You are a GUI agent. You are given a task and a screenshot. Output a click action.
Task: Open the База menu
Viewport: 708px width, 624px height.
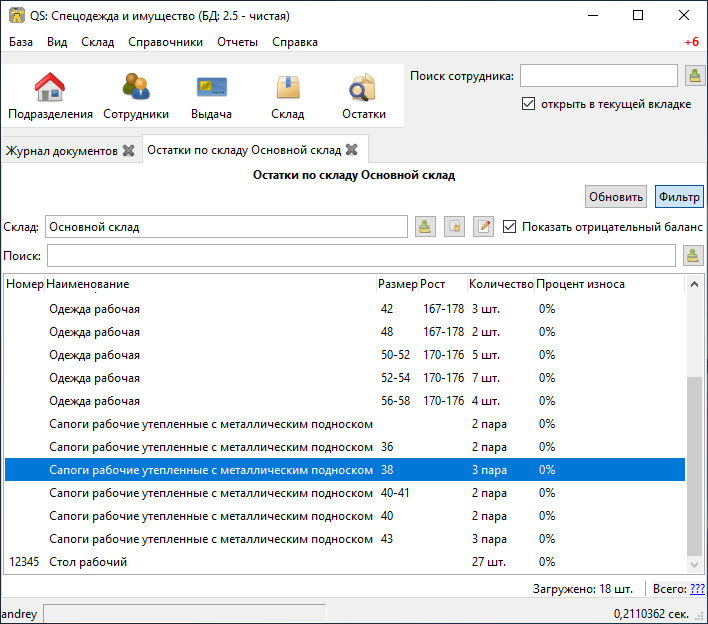pyautogui.click(x=21, y=42)
